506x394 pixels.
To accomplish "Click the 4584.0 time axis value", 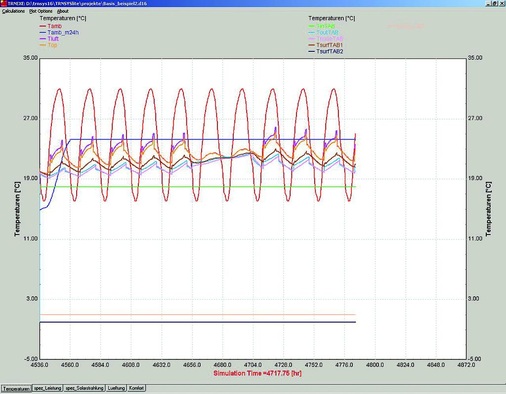I will pyautogui.click(x=101, y=365).
